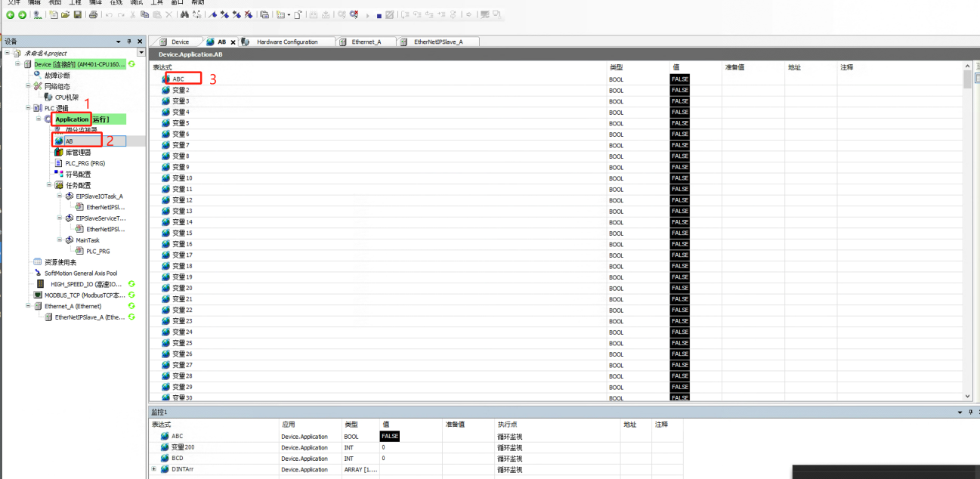Select PLC_PRG (PRG) in device tree
This screenshot has width=980, height=479.
[85, 163]
